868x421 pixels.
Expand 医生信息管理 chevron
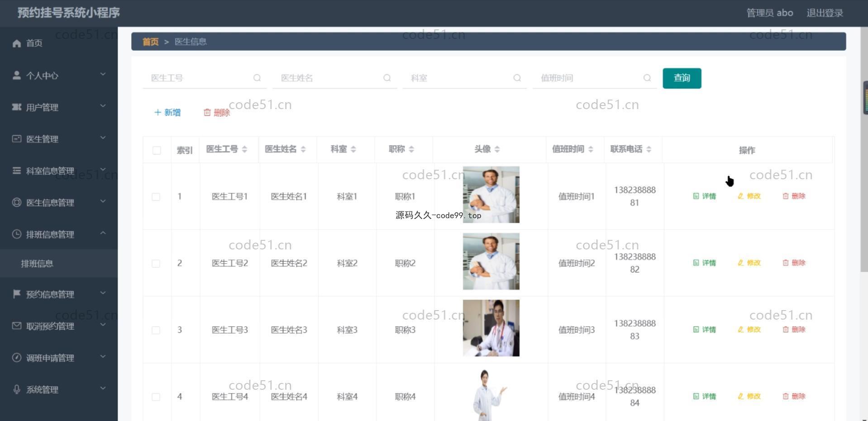click(103, 201)
